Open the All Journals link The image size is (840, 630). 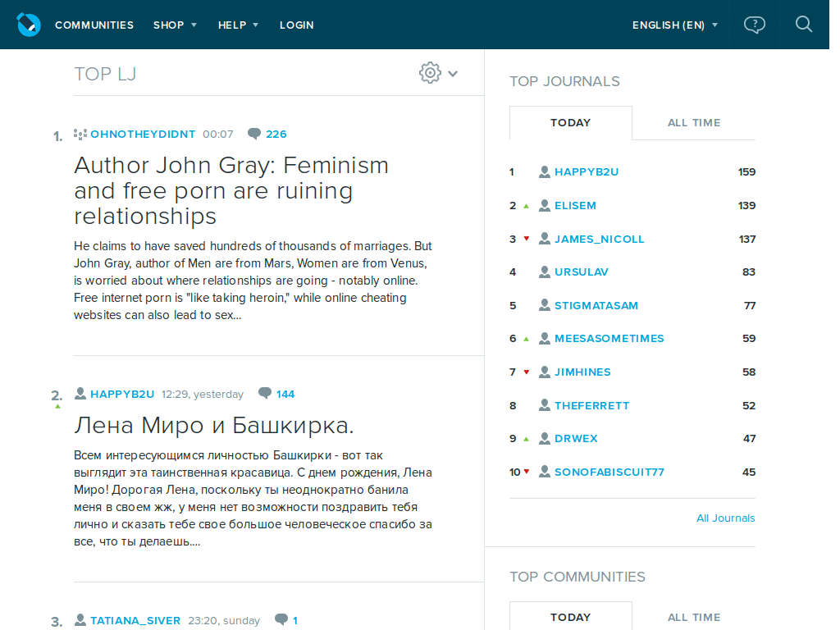725,518
